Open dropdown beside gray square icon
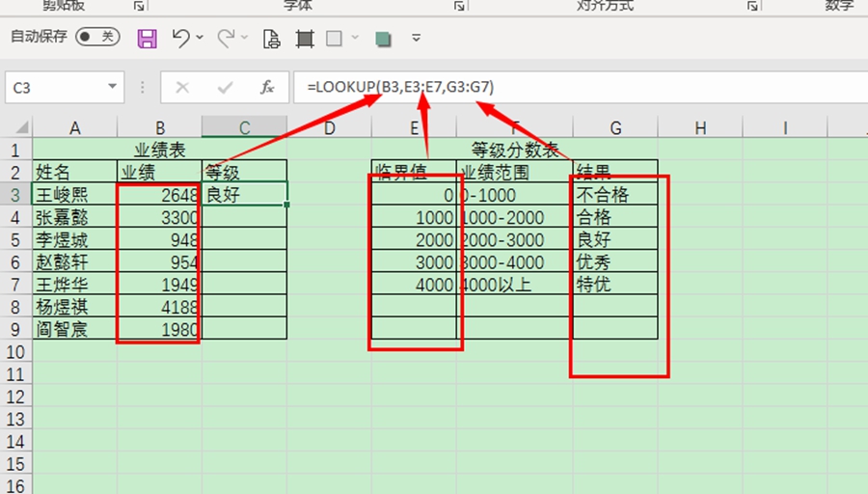The image size is (868, 494). click(x=355, y=38)
